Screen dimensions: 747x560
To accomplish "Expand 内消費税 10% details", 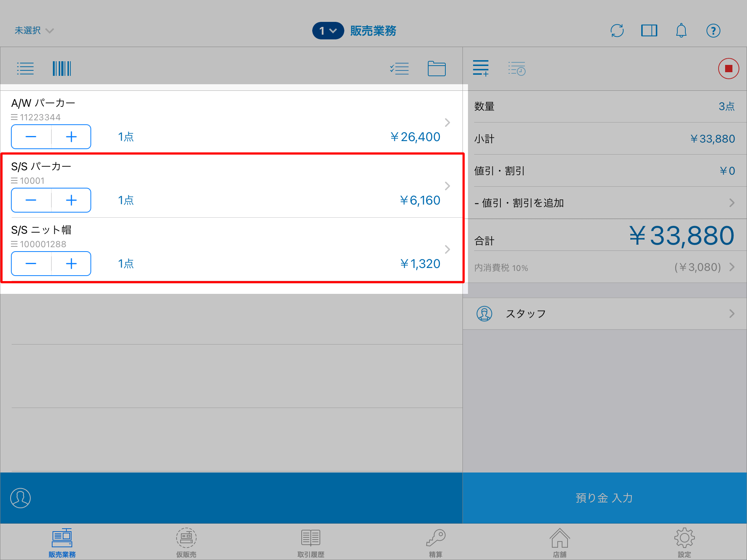I will pyautogui.click(x=605, y=267).
